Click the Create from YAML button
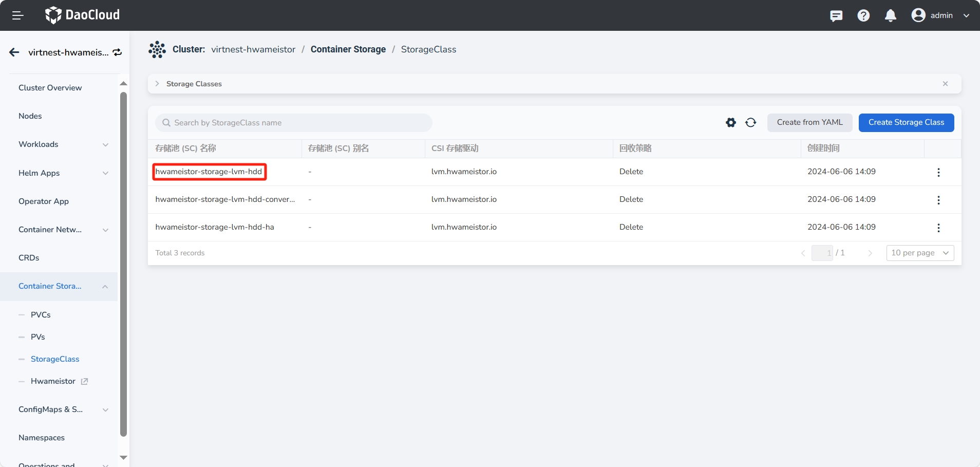The height and width of the screenshot is (467, 980). (x=809, y=122)
